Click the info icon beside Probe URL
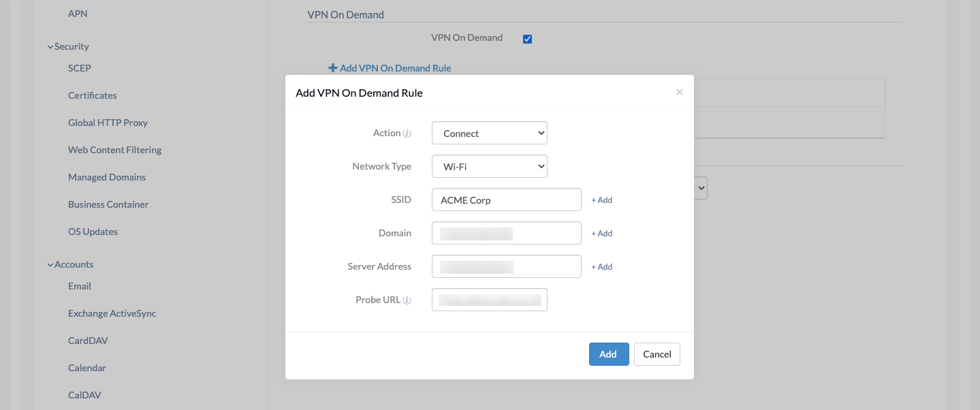Image resolution: width=980 pixels, height=410 pixels. coord(407,300)
